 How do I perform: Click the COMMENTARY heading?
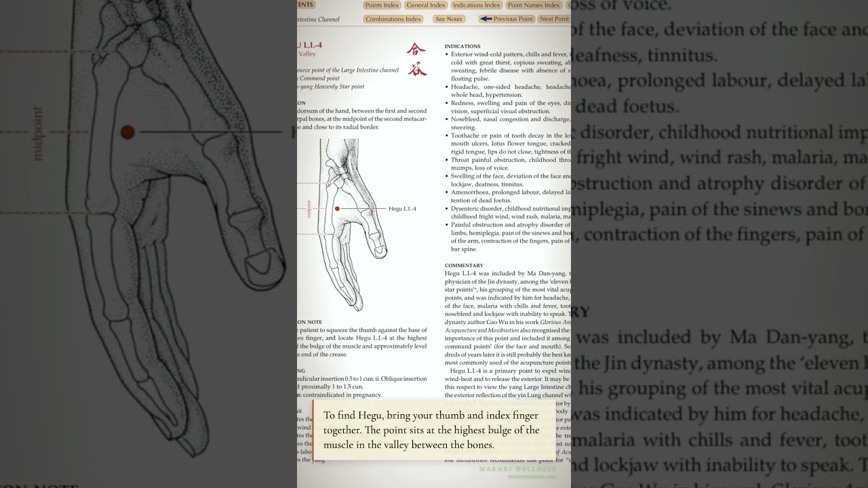click(x=464, y=266)
